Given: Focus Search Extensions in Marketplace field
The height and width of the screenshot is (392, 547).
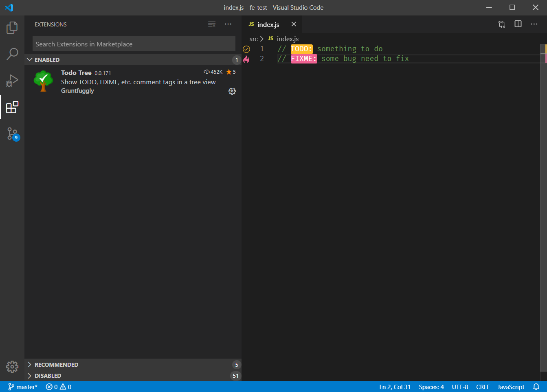Looking at the screenshot, I should [134, 44].
